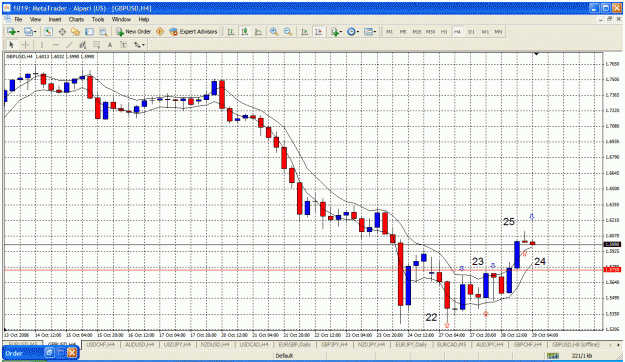Select the Fibonacci Retracement tool
The height and width of the screenshot is (362, 625).
tap(96, 45)
